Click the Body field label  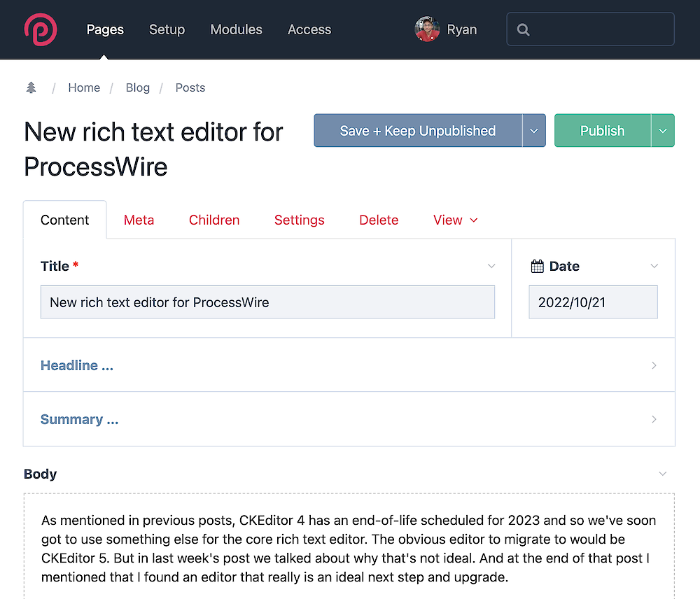40,474
